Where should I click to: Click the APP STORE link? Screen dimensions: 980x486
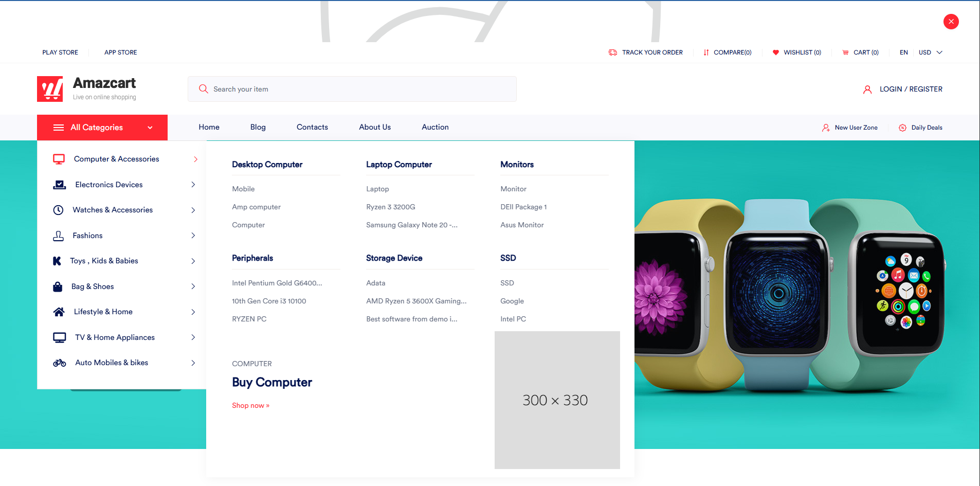coord(121,52)
